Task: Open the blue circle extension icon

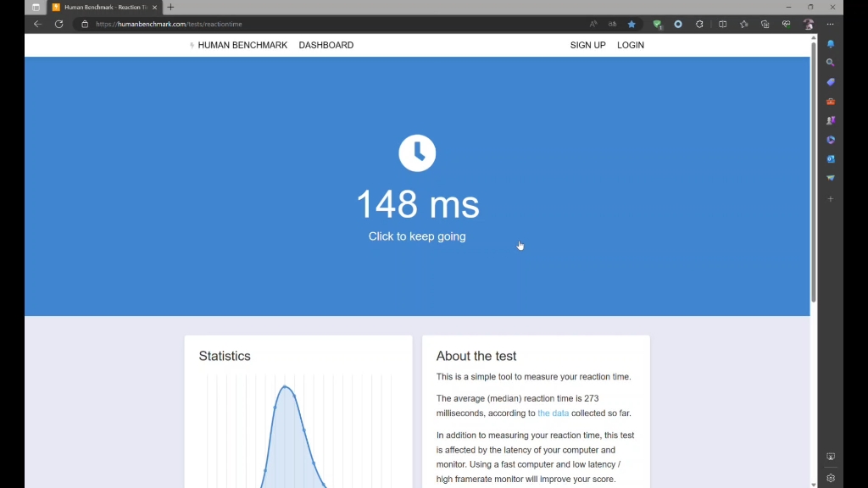Action: (678, 24)
